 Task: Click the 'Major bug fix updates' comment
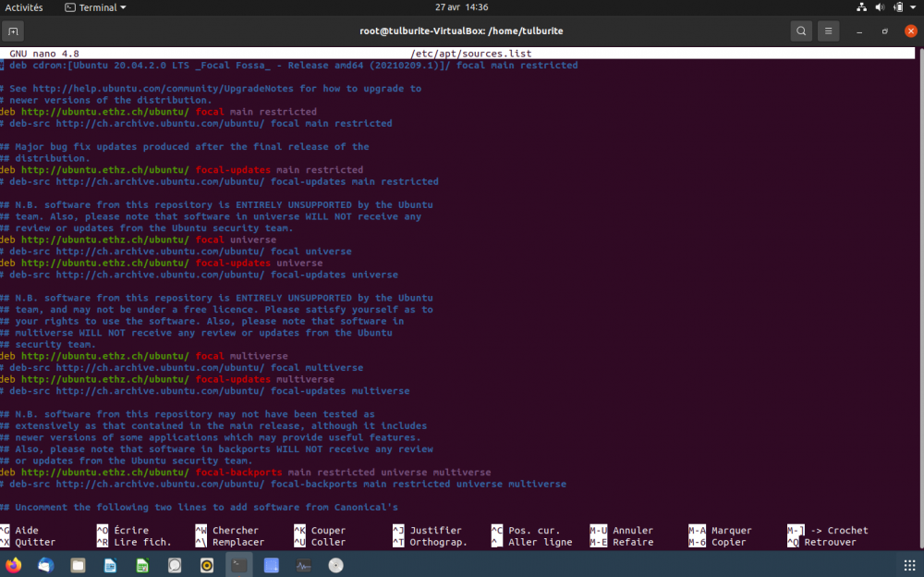coord(185,147)
